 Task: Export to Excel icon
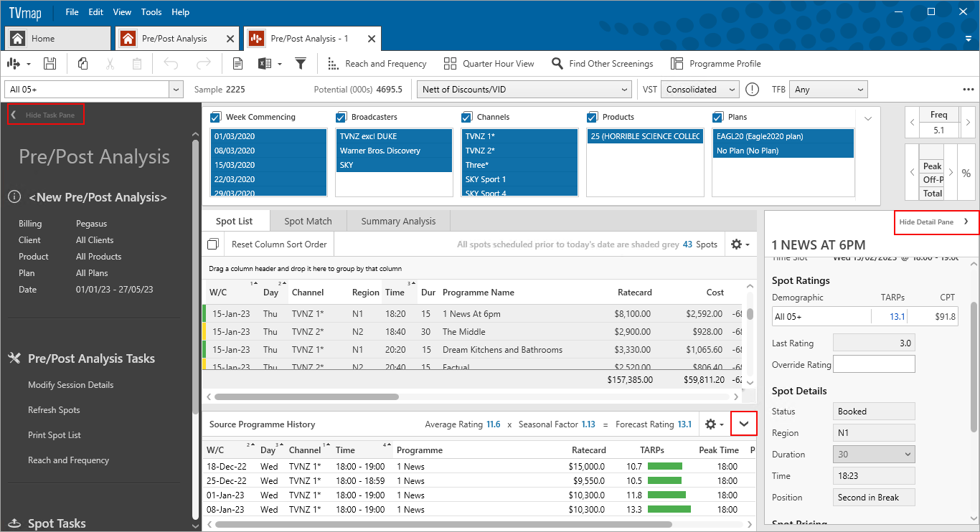click(265, 64)
